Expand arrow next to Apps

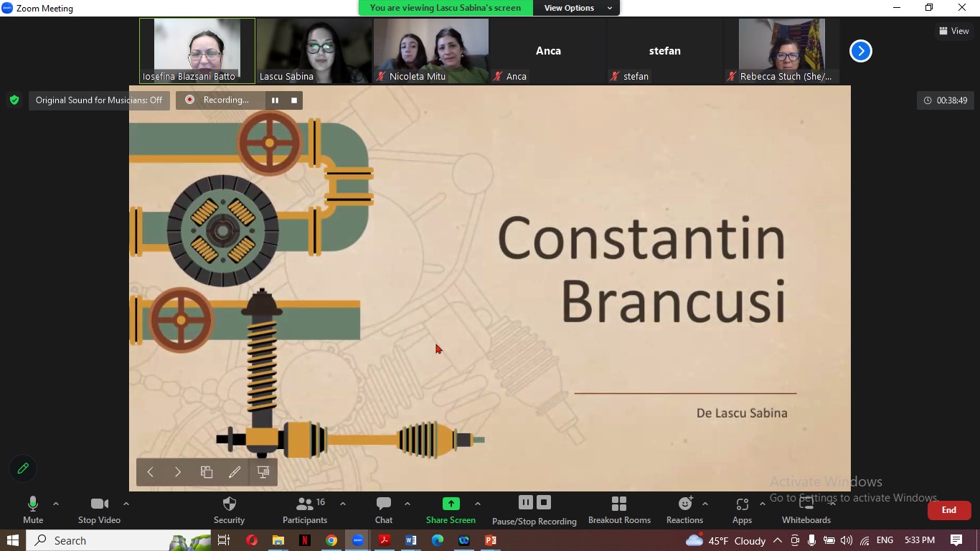pos(762,504)
